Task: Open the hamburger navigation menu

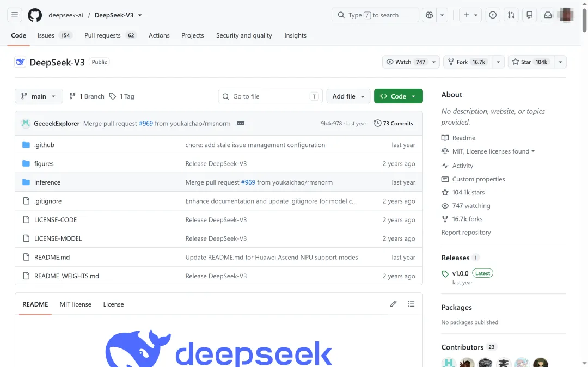Action: pyautogui.click(x=15, y=15)
